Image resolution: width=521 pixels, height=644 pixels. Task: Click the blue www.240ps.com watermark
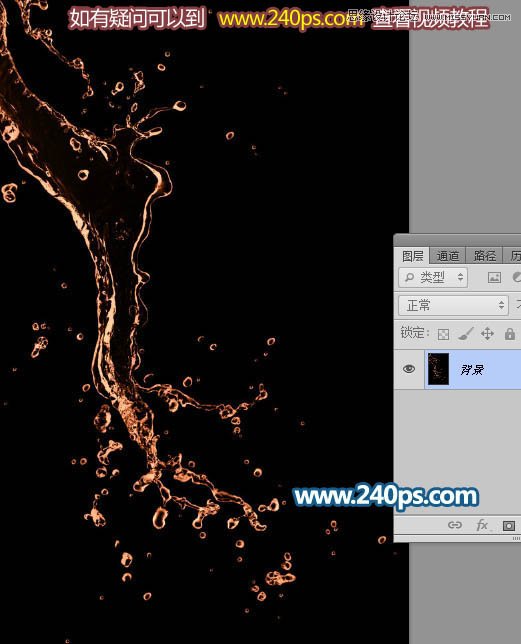click(x=386, y=497)
